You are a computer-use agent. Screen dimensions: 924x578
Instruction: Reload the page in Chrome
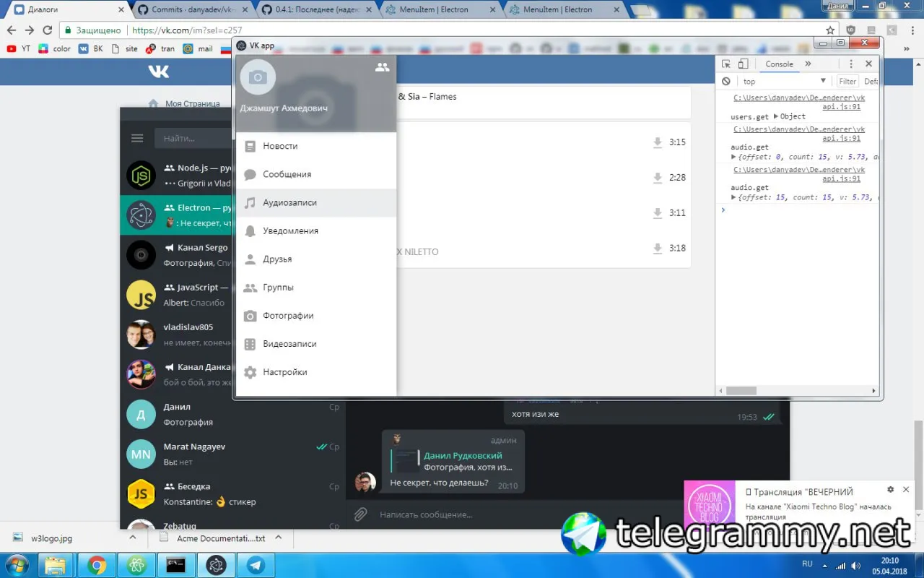pyautogui.click(x=48, y=30)
